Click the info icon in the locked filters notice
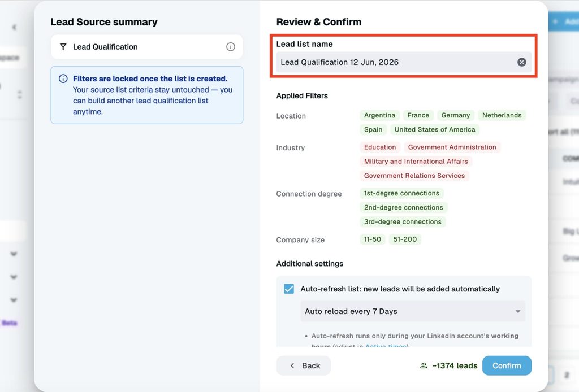The width and height of the screenshot is (579, 392). click(x=63, y=79)
